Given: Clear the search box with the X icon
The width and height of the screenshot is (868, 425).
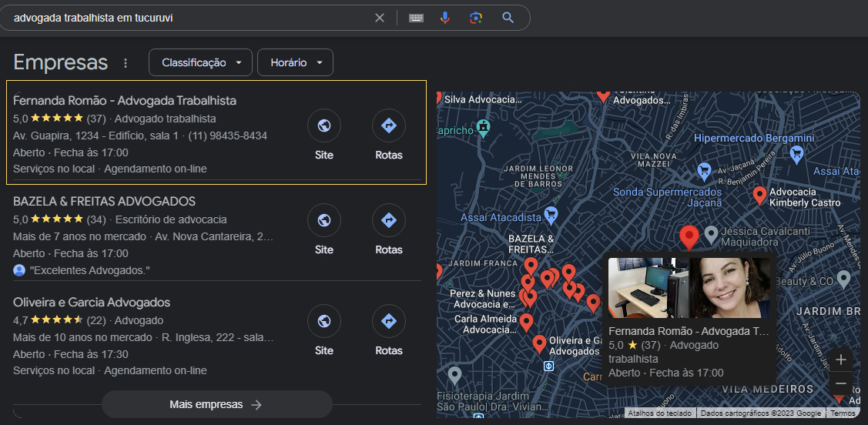Looking at the screenshot, I should [379, 18].
